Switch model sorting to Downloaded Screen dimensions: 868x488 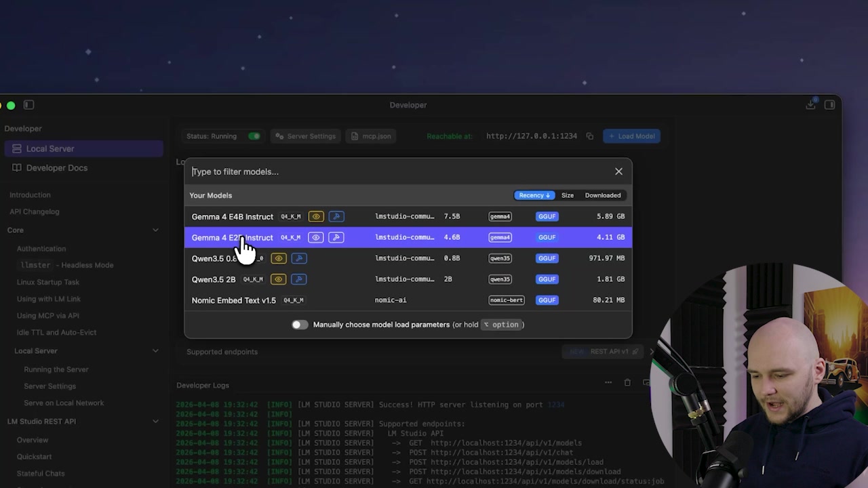tap(602, 195)
